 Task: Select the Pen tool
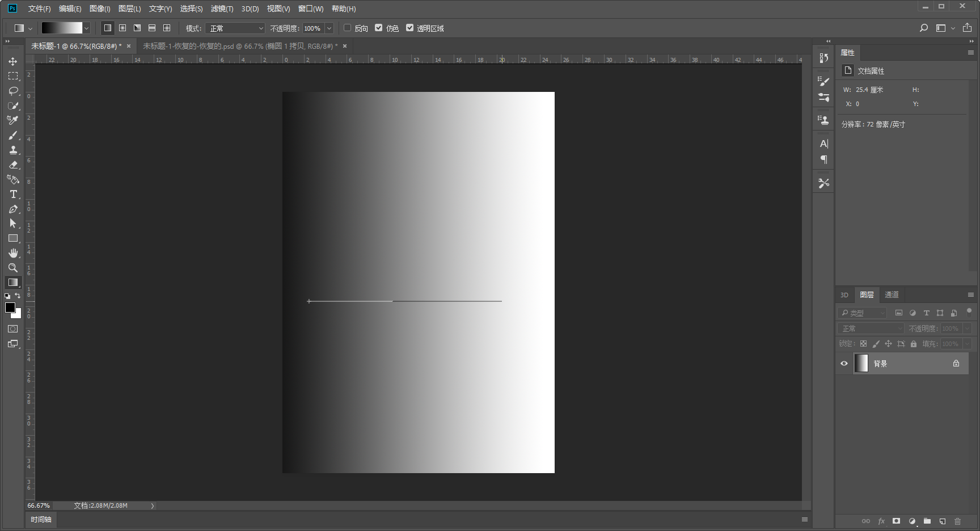13,209
